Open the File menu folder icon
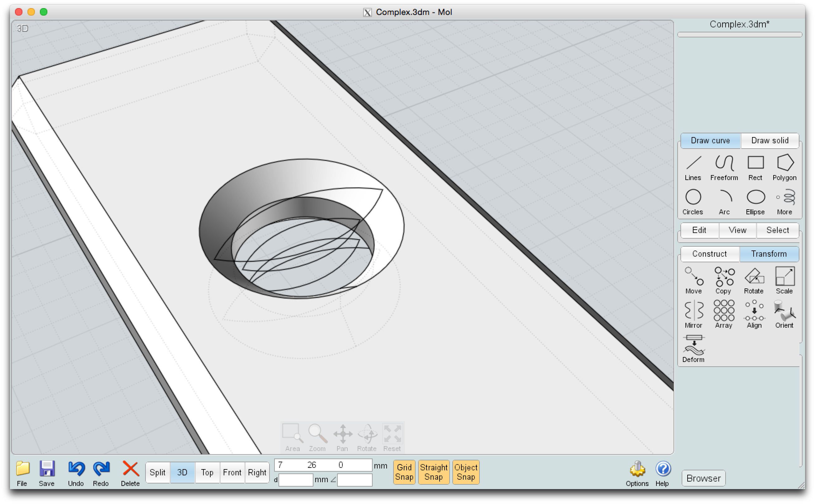815x504 pixels. click(22, 474)
